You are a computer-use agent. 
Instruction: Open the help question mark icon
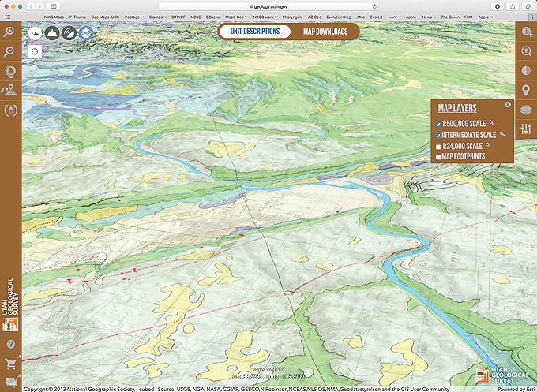click(10, 345)
